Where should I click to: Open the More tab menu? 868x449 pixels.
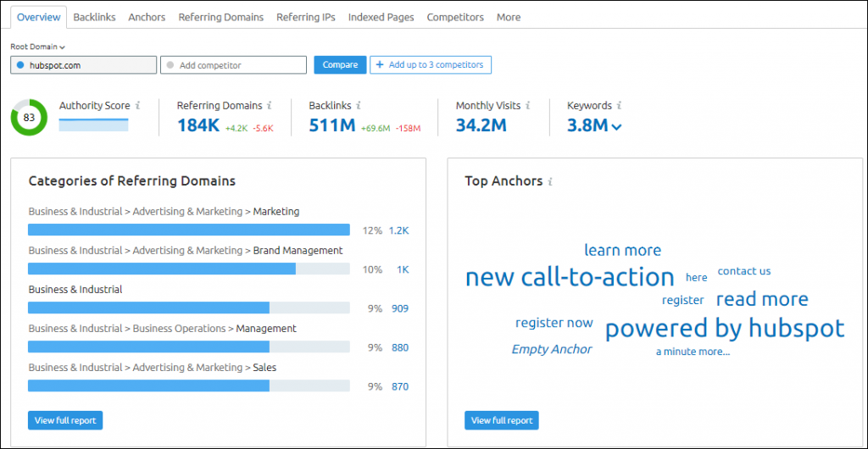pyautogui.click(x=509, y=17)
